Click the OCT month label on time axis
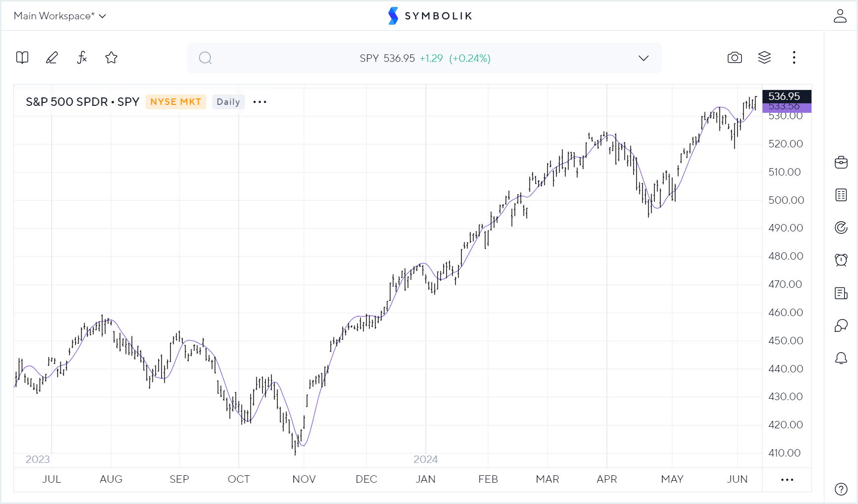Viewport: 858px width, 504px height. pyautogui.click(x=238, y=479)
